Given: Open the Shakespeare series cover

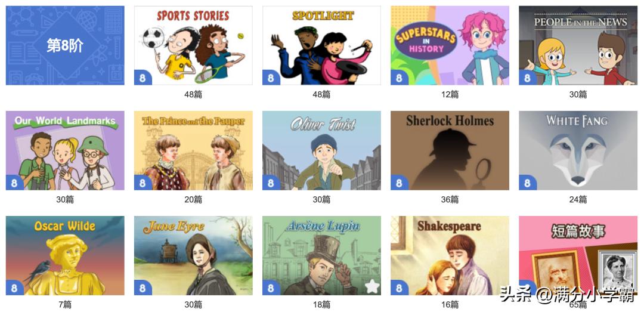Looking at the screenshot, I should click(x=450, y=256).
